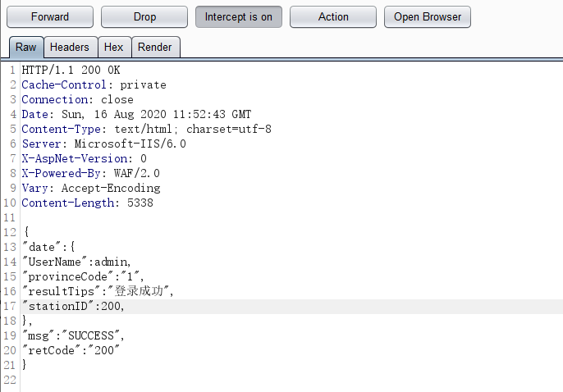Launch Open Browser

click(x=428, y=16)
